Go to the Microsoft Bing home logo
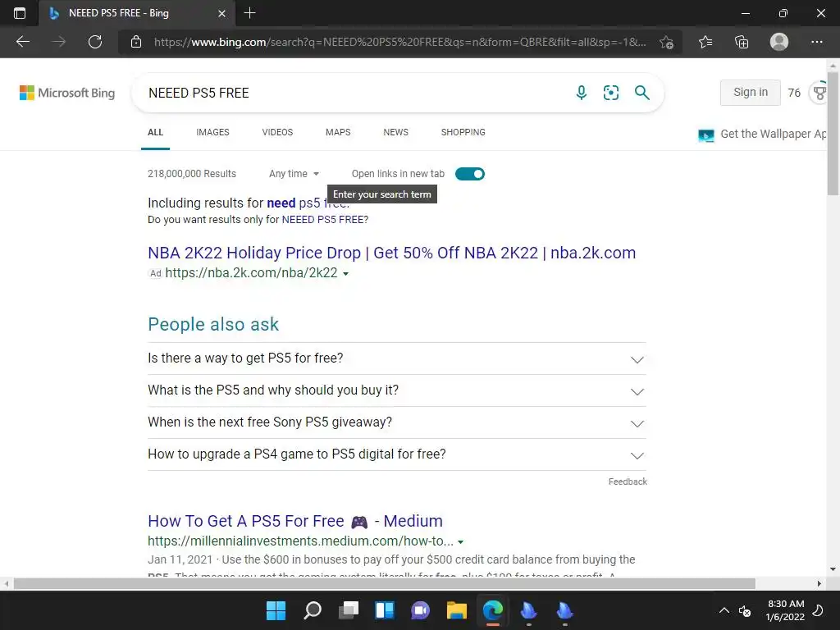 coord(67,93)
